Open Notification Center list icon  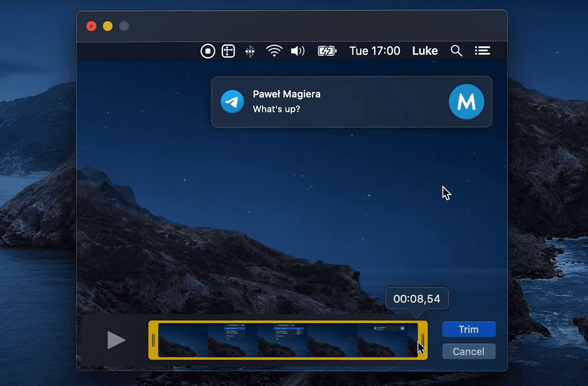pos(482,51)
